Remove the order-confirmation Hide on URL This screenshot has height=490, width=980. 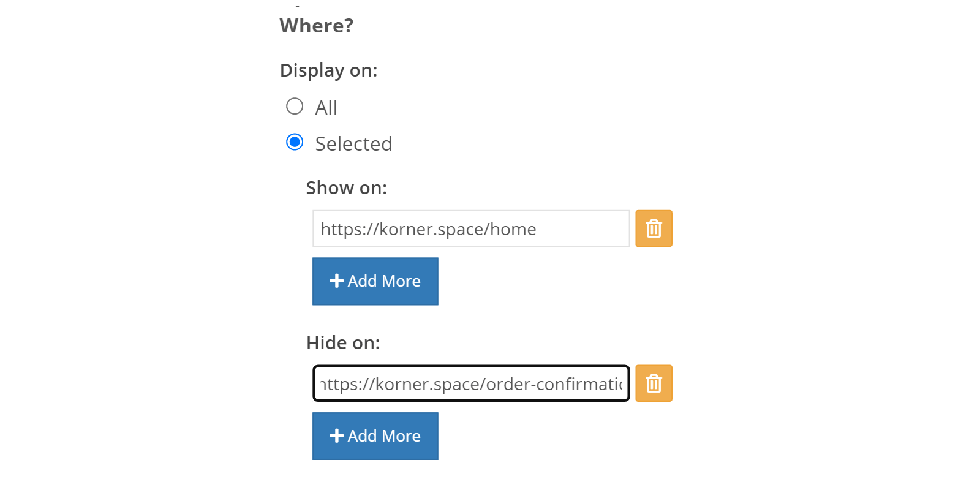point(654,383)
